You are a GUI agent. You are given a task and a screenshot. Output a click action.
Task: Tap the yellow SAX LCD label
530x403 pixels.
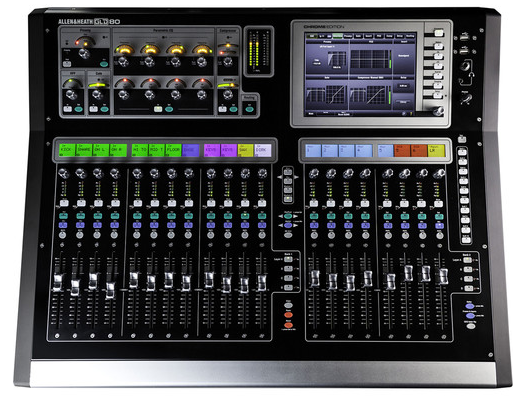pos(245,150)
